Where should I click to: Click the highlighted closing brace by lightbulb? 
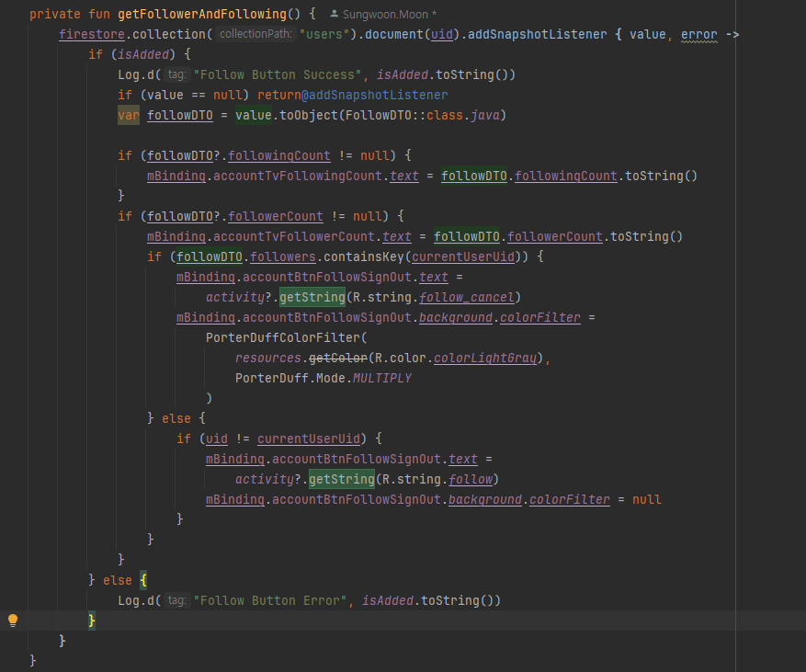(92, 621)
